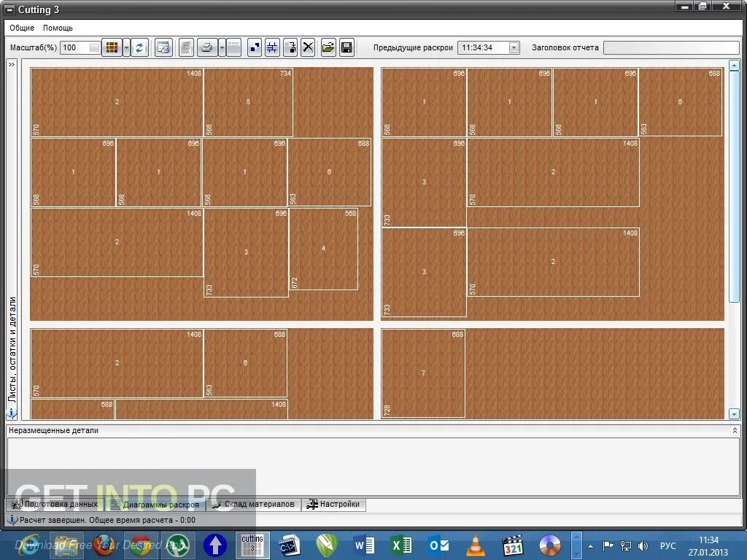
Task: Switch to the Диаграммы раскроя tab
Action: (155, 505)
